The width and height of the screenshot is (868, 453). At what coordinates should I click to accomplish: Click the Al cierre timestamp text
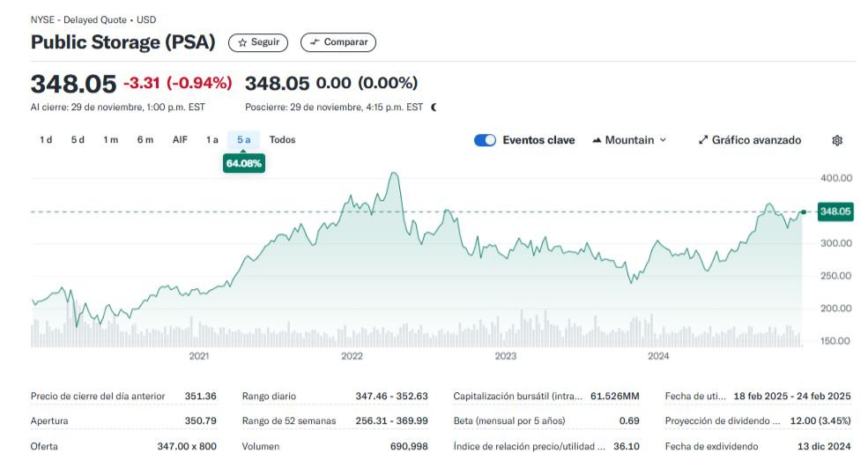coord(118,108)
